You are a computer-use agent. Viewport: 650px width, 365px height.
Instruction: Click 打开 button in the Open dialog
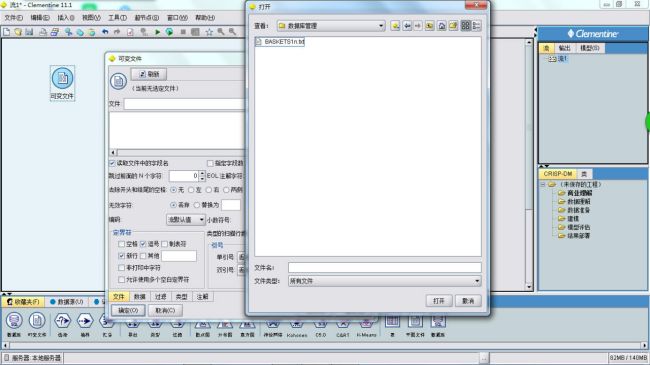point(439,301)
